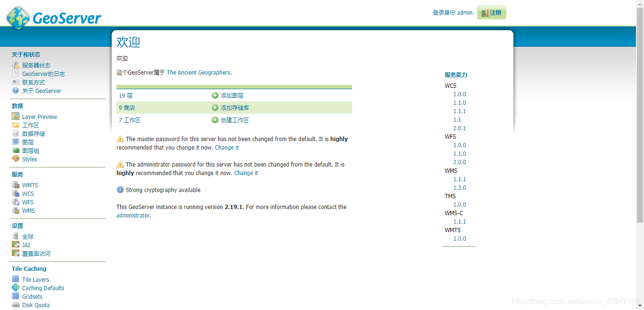Open WCS version 2.0.1 capabilities
Image resolution: width=644 pixels, height=310 pixels.
point(460,128)
